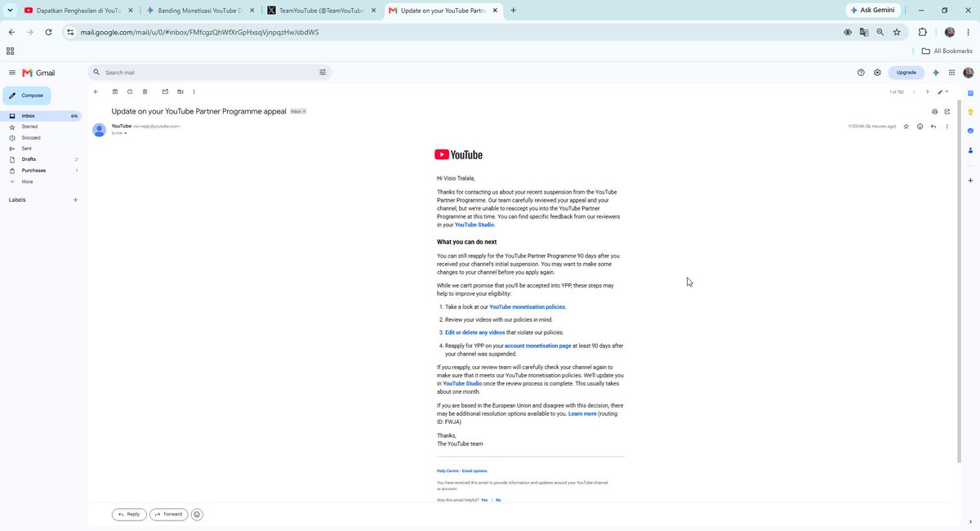Switch to the Banding Monetisasi YouTube tab
Viewport: 980px width, 531px height.
(200, 11)
